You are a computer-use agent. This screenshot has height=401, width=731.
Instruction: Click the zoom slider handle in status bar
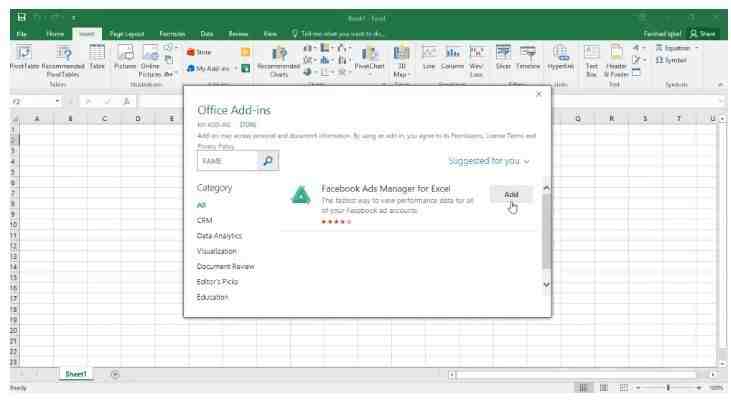click(668, 388)
